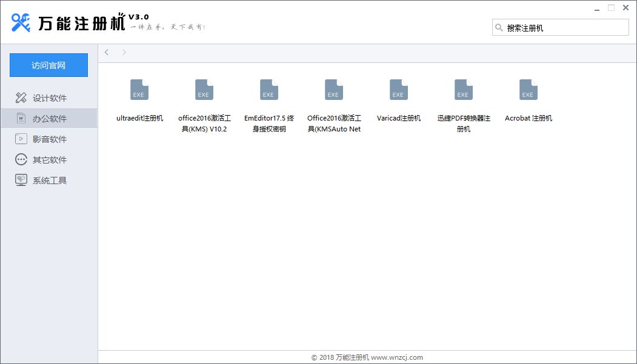Open the ultraedit注册机 EXE file icon
The height and width of the screenshot is (364, 637).
139,90
